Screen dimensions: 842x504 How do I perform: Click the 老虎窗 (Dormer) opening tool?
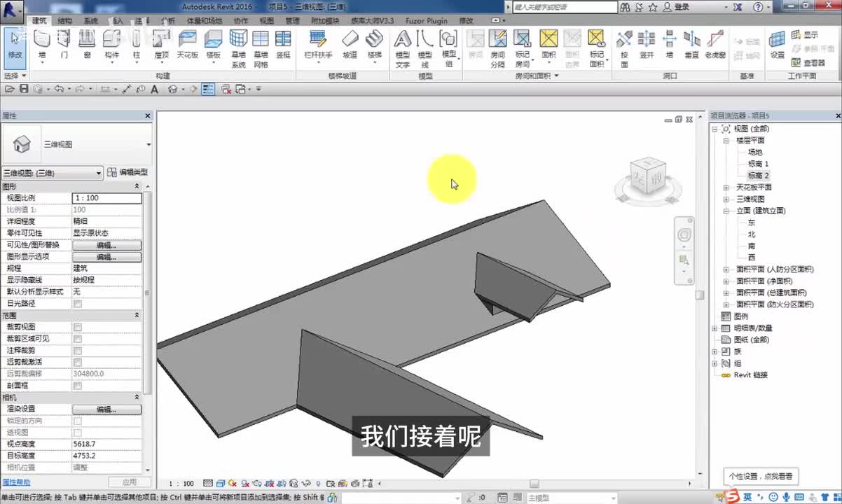pyautogui.click(x=715, y=45)
